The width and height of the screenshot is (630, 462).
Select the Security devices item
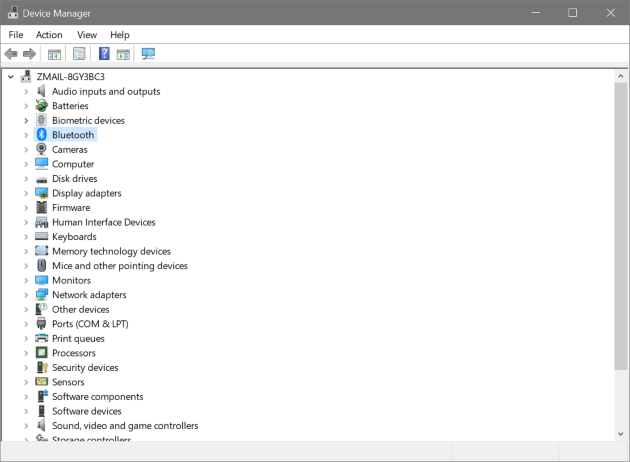(x=85, y=368)
